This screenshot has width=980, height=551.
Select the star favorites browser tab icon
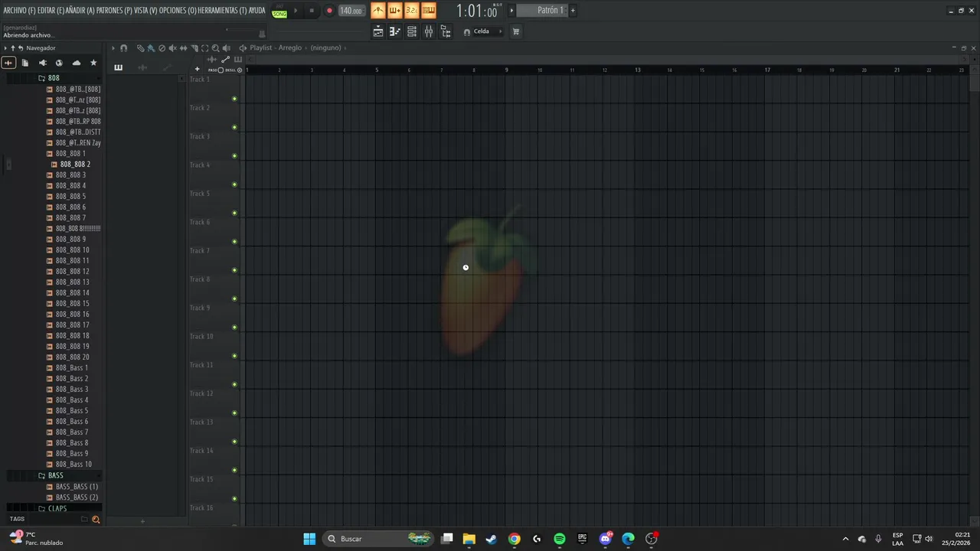click(x=93, y=63)
